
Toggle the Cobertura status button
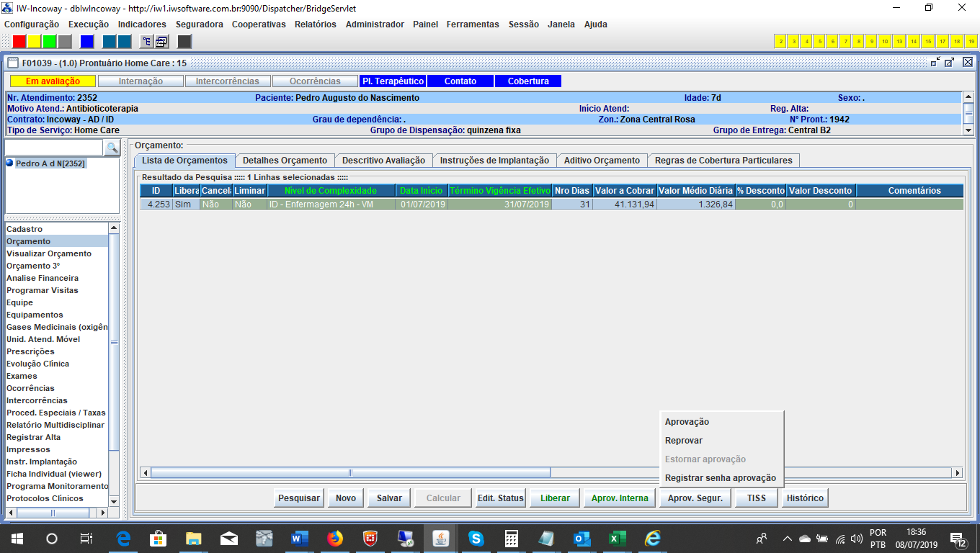click(527, 81)
